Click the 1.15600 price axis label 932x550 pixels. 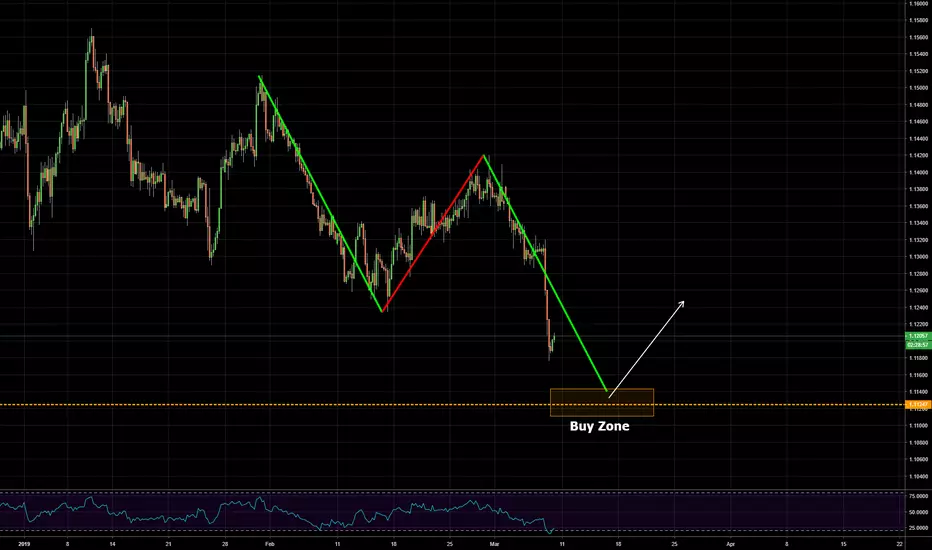click(x=918, y=37)
